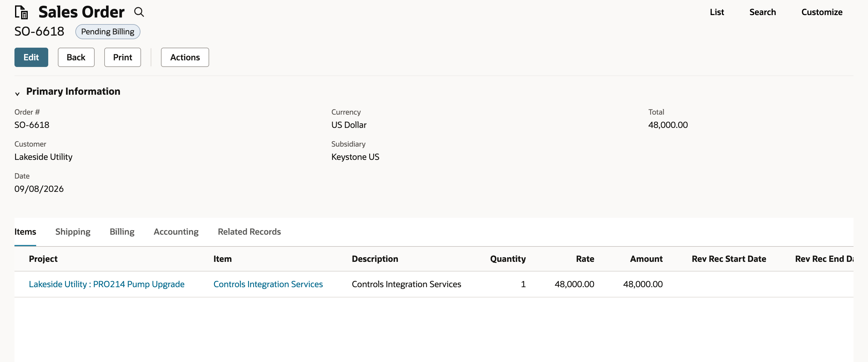The height and width of the screenshot is (362, 868).
Task: Open the Actions menu
Action: pos(185,57)
